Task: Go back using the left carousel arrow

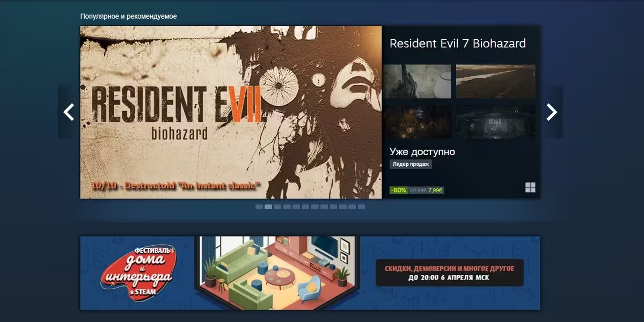Action: coord(69,112)
